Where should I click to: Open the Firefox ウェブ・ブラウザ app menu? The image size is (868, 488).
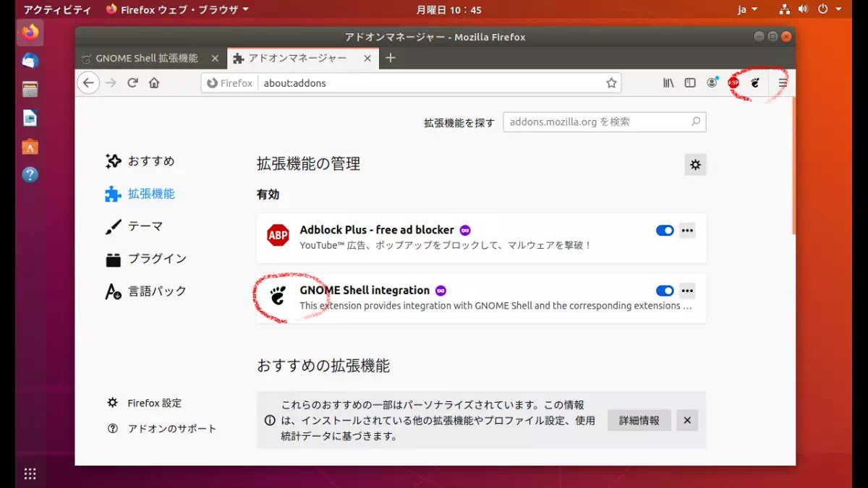point(177,9)
